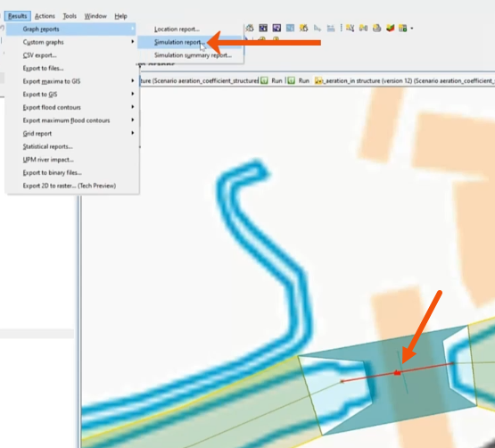
Task: Switch to the tab ending aeration_coefficient_structure
Action: 200,80
